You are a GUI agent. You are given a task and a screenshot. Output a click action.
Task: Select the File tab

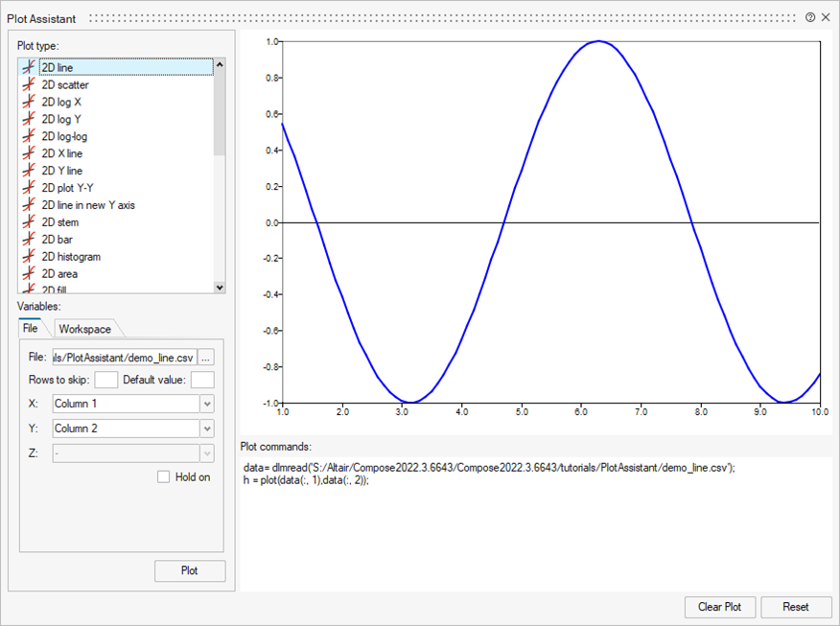(x=31, y=328)
